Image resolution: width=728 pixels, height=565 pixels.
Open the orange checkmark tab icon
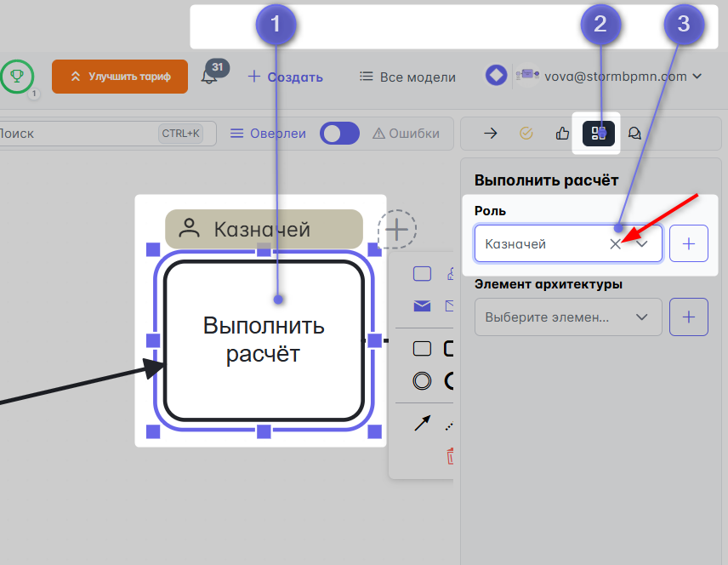(526, 133)
